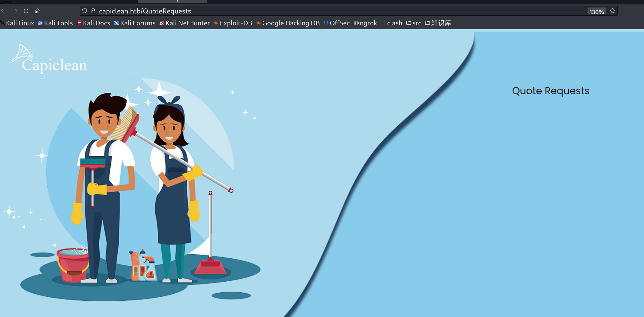Viewport: 644px width, 317px height.
Task: Go to the browser home page
Action: [37, 11]
